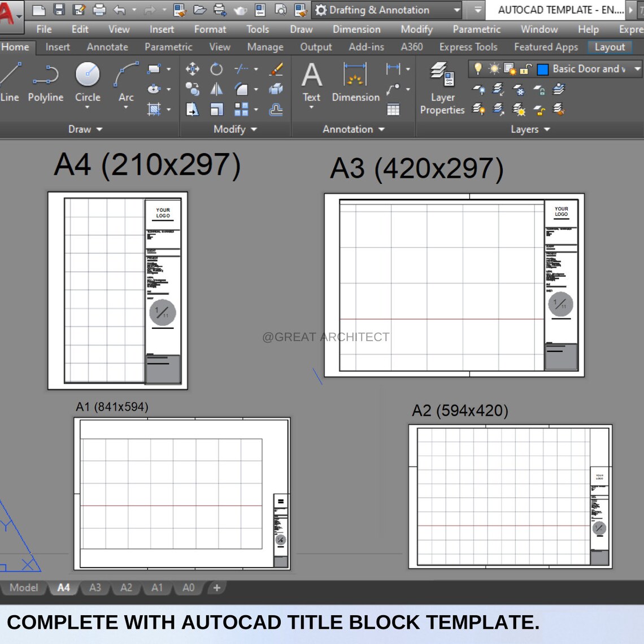644x644 pixels.
Task: Switch to the Model tab
Action: click(24, 588)
